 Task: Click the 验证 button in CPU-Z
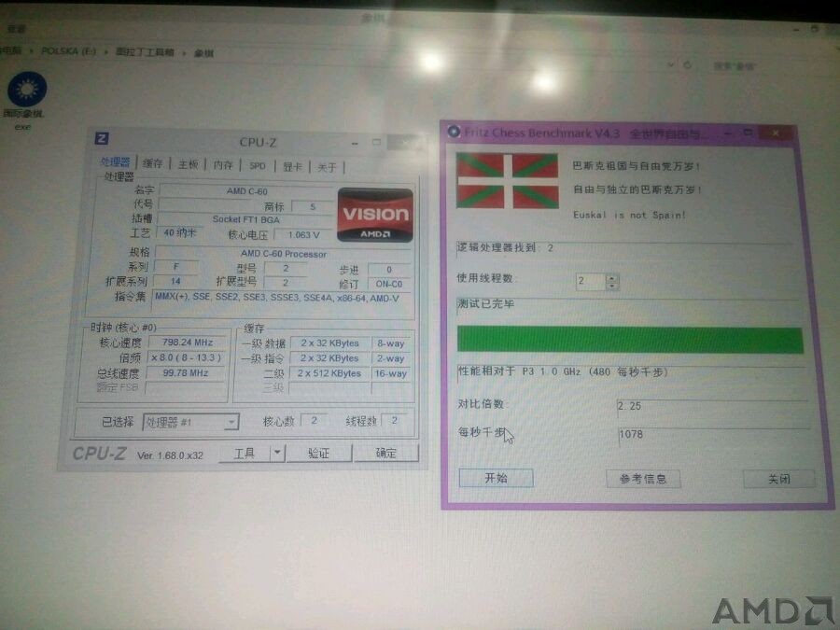pyautogui.click(x=319, y=454)
